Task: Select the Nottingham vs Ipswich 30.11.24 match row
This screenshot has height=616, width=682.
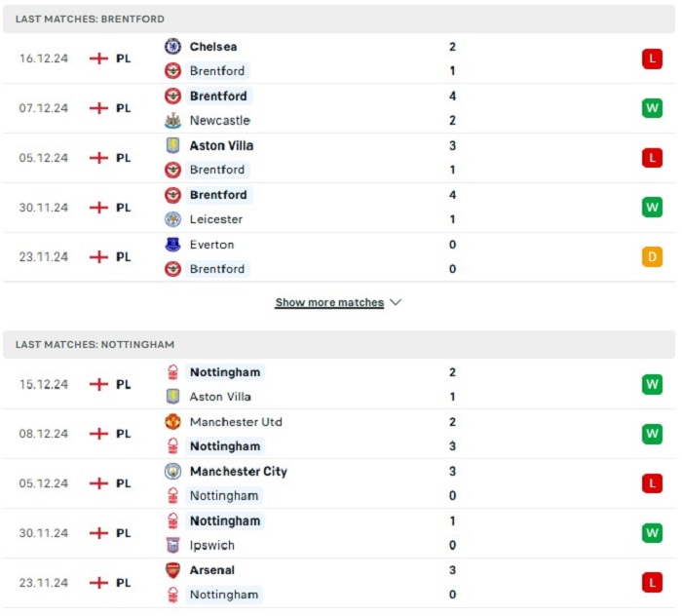Action: click(x=339, y=533)
